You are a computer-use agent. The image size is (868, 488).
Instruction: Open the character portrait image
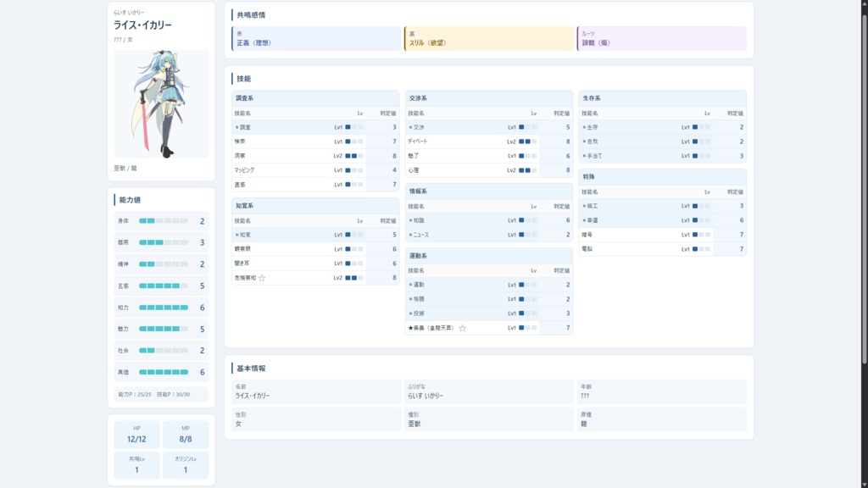pyautogui.click(x=161, y=104)
